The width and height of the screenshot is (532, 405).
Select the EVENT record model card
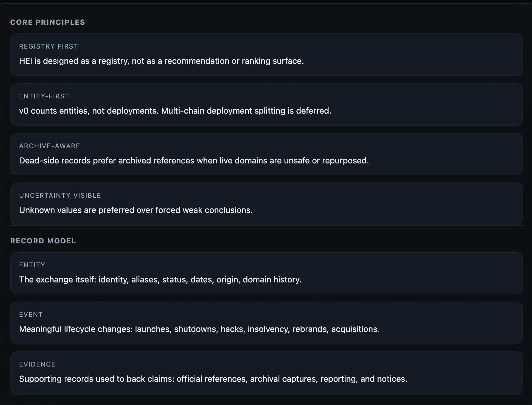click(267, 323)
